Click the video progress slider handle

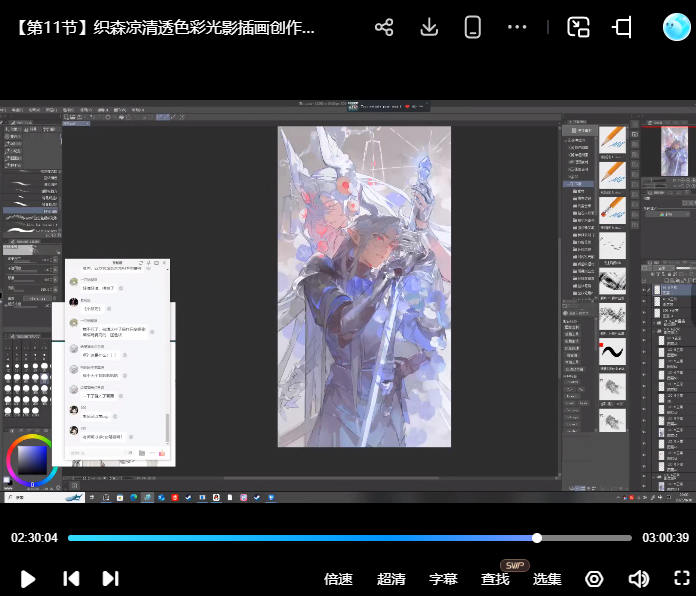click(x=537, y=538)
